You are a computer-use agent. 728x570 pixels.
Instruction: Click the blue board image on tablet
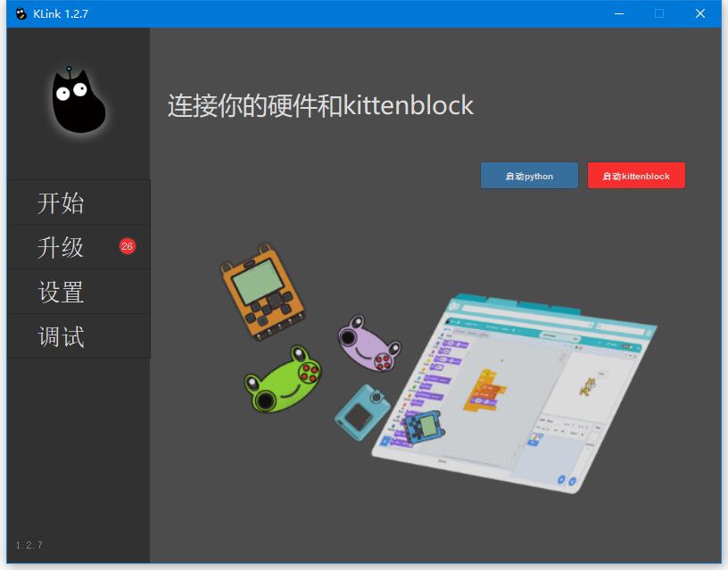[x=424, y=426]
